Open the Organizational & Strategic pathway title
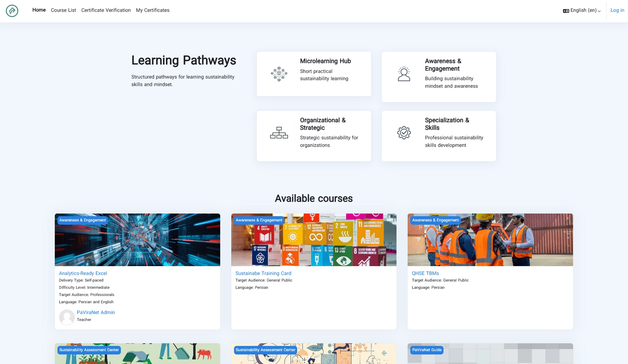The image size is (628, 364). tap(323, 124)
